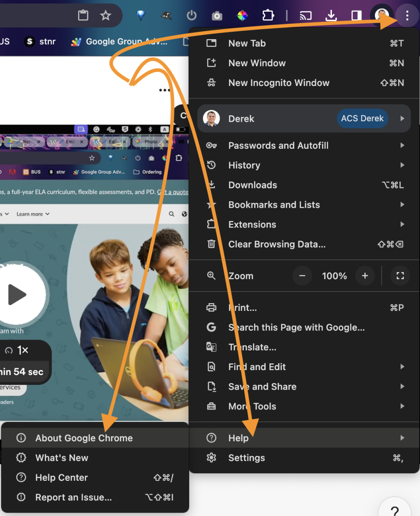
Task: Open the side panel toolbar icon
Action: (356, 16)
